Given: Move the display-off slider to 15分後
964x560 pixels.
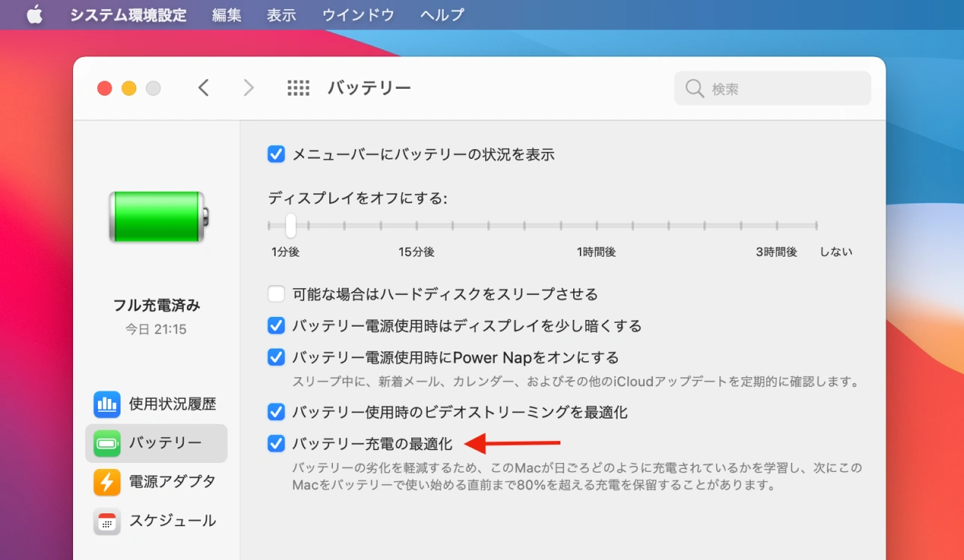Looking at the screenshot, I should 416,224.
